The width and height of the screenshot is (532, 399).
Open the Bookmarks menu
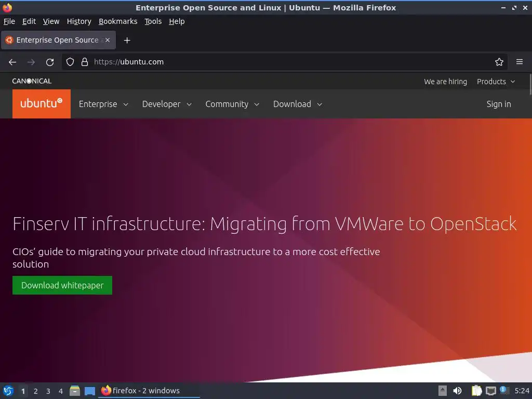[118, 21]
